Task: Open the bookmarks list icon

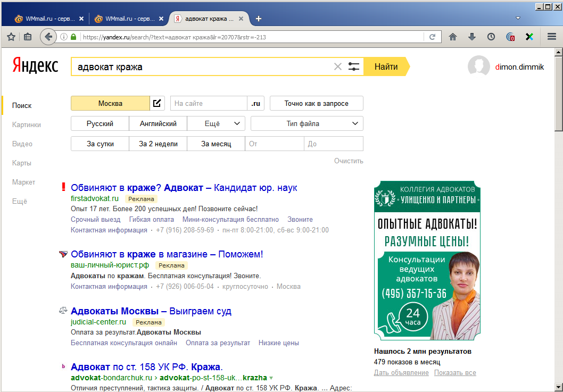Action: point(28,37)
